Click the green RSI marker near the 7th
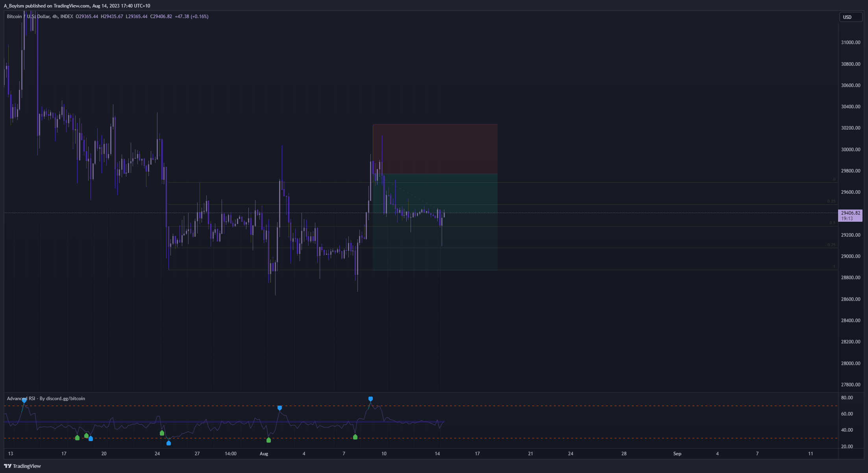The height and width of the screenshot is (473, 868). [x=355, y=437]
